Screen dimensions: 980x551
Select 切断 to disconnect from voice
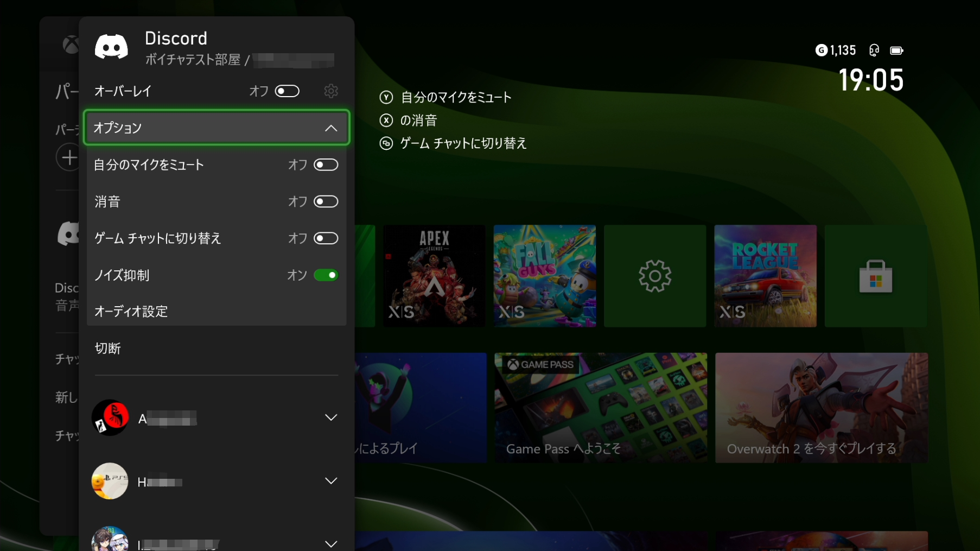coord(107,349)
